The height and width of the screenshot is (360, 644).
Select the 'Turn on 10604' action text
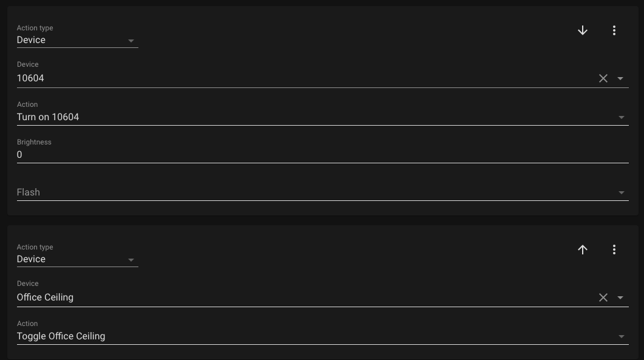[x=48, y=117]
